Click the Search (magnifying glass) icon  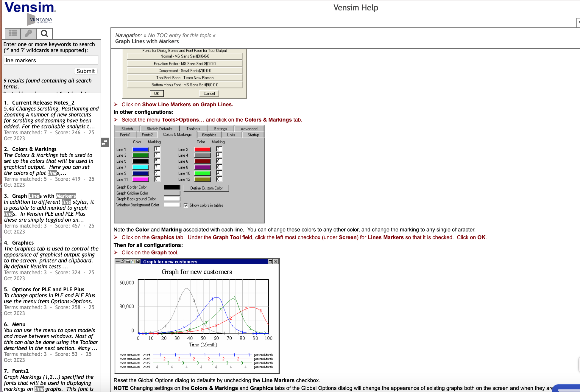[x=44, y=33]
